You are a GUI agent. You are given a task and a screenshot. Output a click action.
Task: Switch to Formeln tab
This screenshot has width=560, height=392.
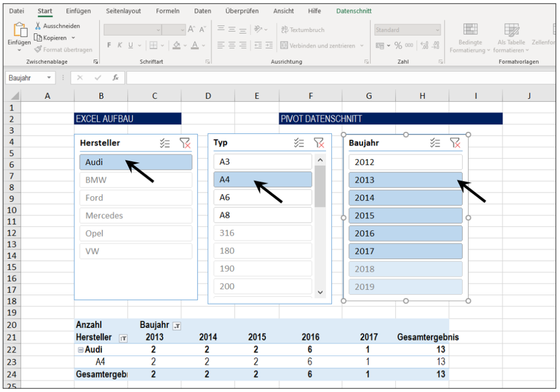[x=167, y=11]
